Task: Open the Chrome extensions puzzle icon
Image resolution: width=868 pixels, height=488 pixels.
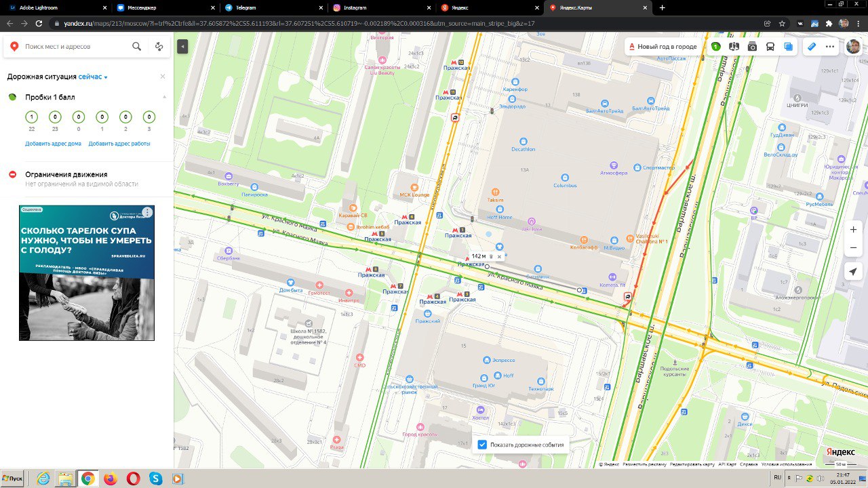Action: coord(829,23)
